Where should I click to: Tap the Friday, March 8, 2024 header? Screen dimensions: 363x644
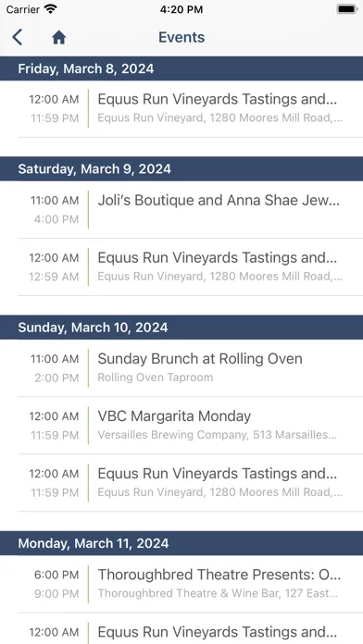click(x=181, y=68)
